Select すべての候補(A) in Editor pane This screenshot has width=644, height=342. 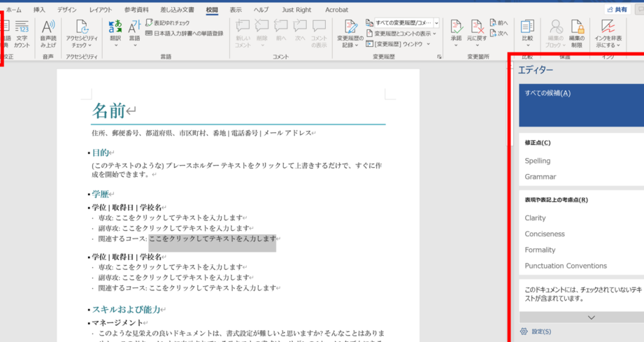(582, 105)
